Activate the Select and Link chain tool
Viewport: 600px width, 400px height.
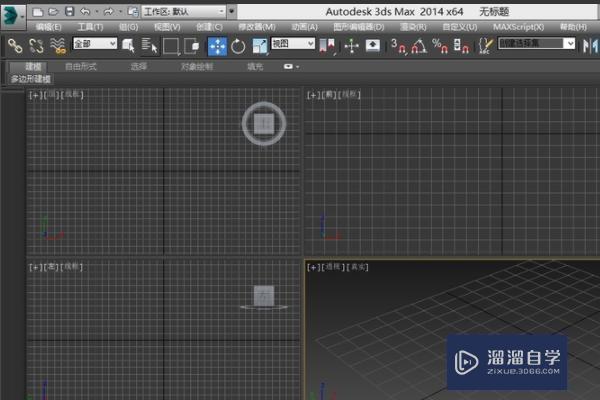tap(15, 46)
